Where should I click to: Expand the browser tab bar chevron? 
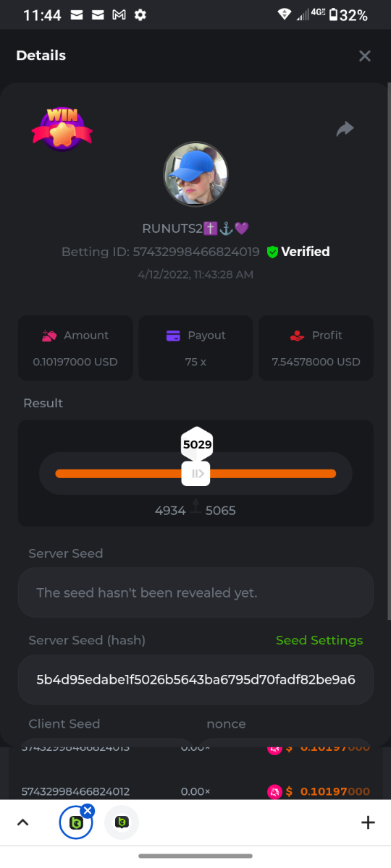pyautogui.click(x=22, y=822)
